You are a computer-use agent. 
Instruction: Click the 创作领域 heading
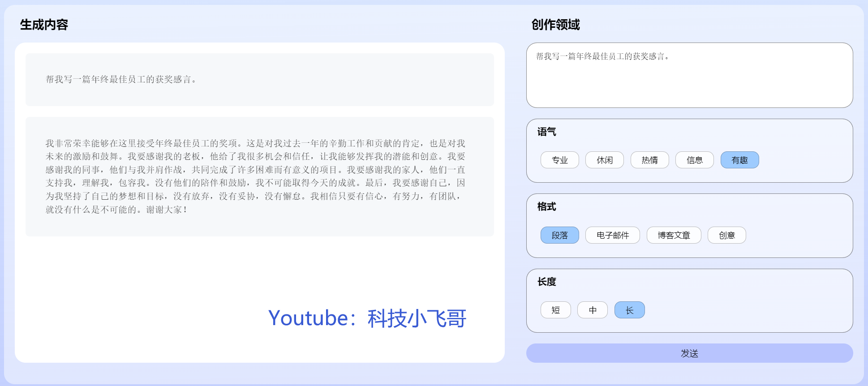coord(555,25)
